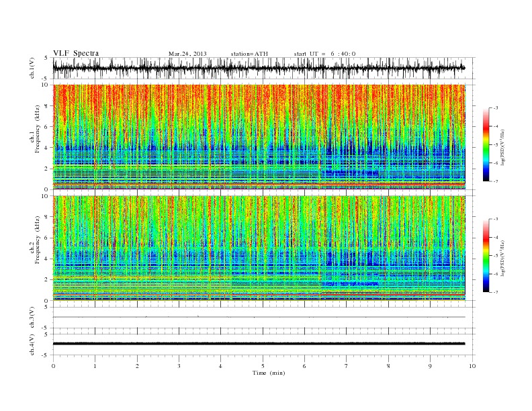Click the "ch.1(V)" waveform axis label
The width and height of the screenshot is (532, 411).
click(x=32, y=68)
